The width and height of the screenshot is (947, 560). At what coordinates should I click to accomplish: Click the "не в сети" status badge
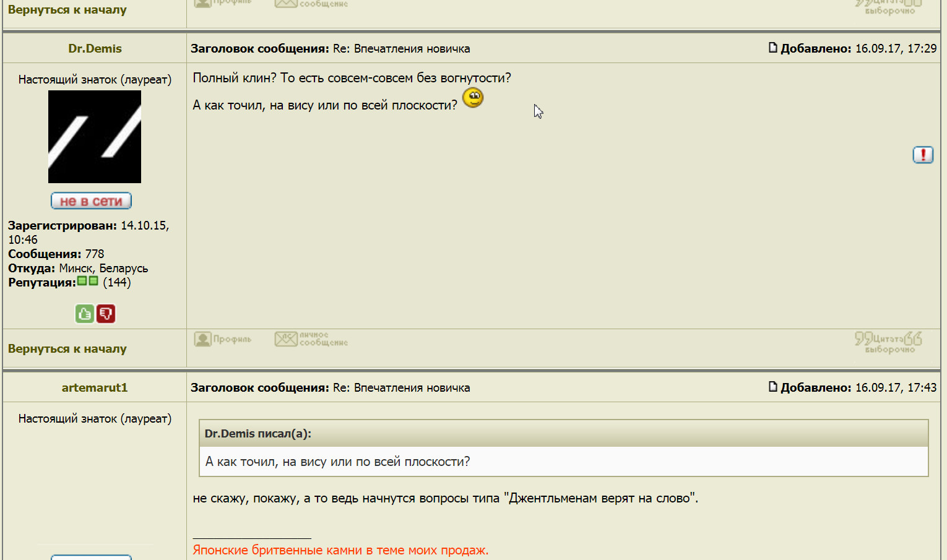coord(91,201)
